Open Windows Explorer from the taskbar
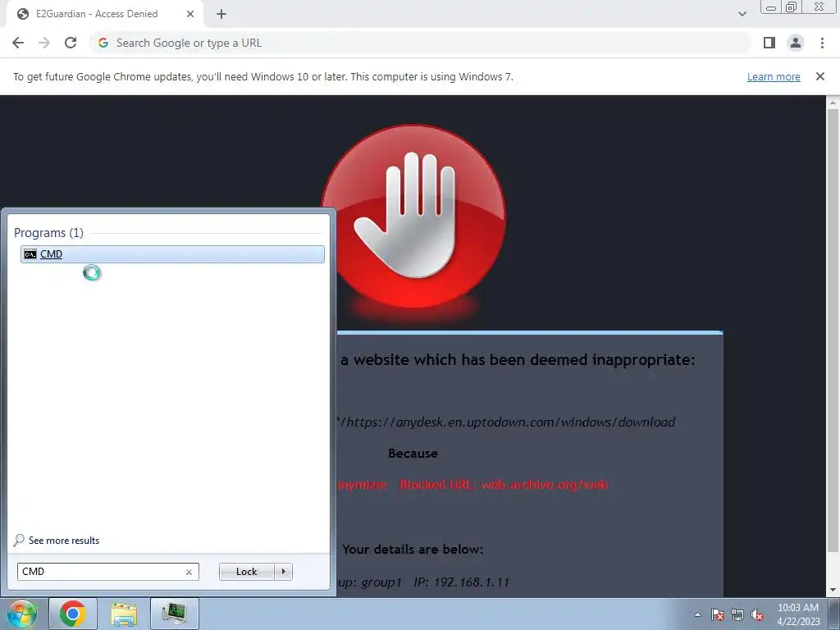The height and width of the screenshot is (630, 840). tap(124, 614)
